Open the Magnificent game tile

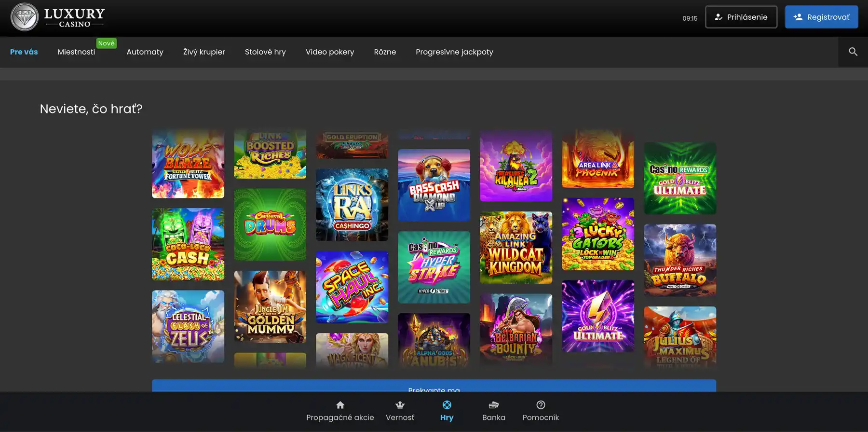tap(352, 351)
